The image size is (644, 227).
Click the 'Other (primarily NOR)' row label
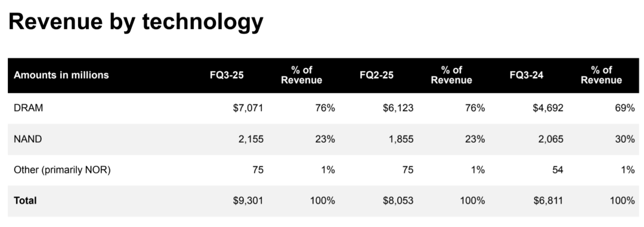pos(62,170)
